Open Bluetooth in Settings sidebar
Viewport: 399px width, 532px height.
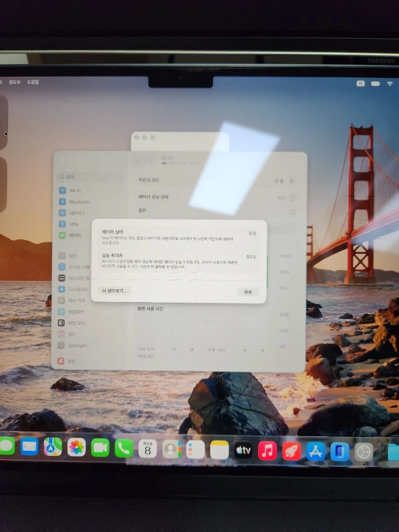[74, 202]
